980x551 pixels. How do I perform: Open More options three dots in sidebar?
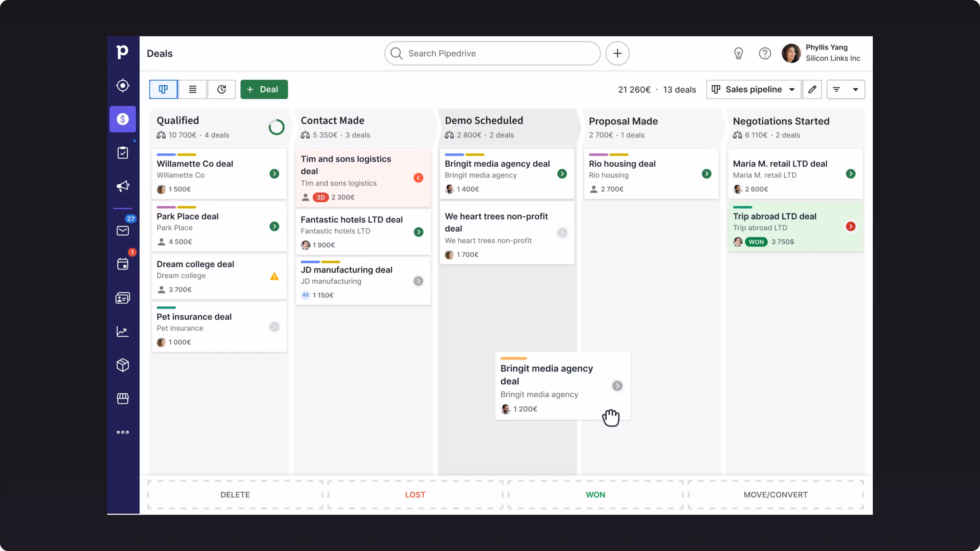tap(122, 432)
